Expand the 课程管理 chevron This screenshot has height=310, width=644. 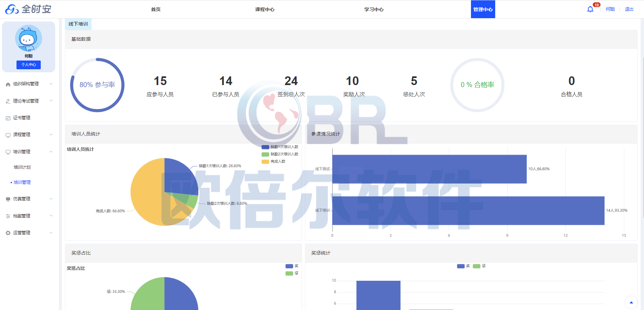[51, 134]
